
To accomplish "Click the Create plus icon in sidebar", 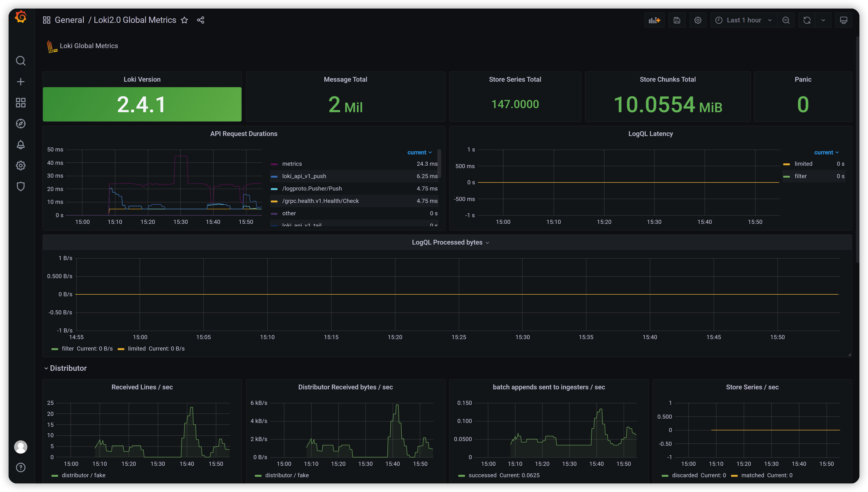I will pyautogui.click(x=21, y=82).
